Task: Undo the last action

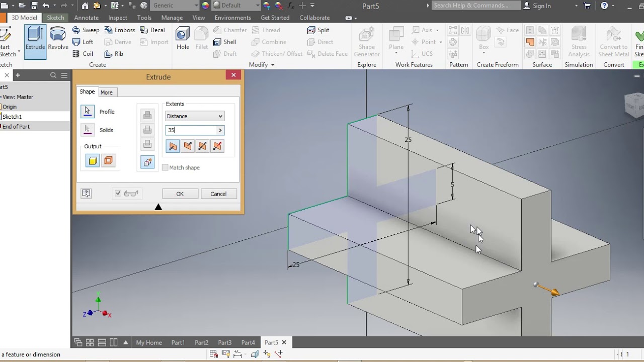Action: (x=46, y=6)
